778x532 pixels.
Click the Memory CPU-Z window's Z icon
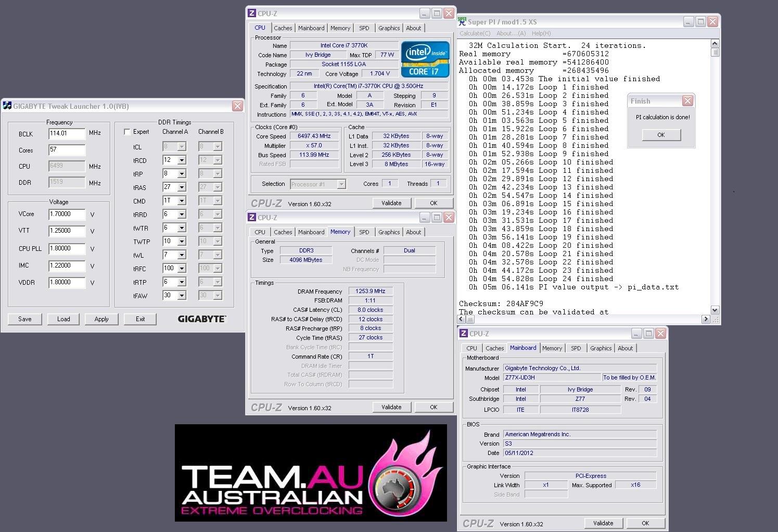(x=252, y=217)
